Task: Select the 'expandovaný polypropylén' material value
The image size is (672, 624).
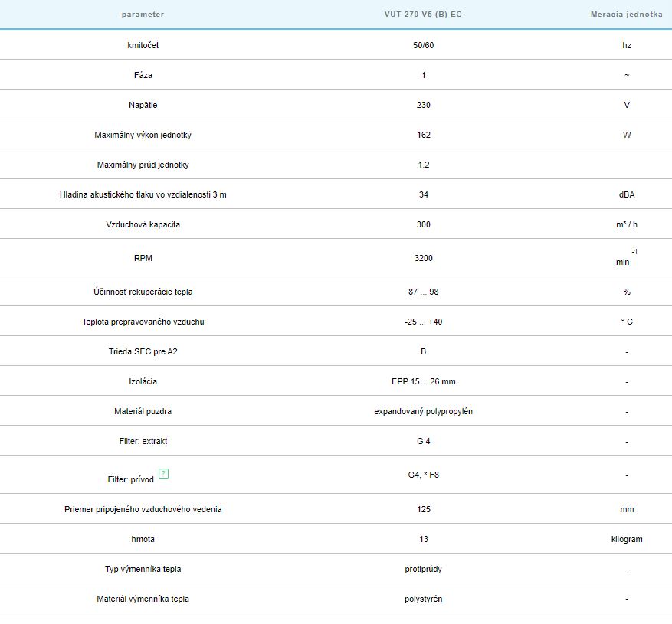Action: (423, 411)
